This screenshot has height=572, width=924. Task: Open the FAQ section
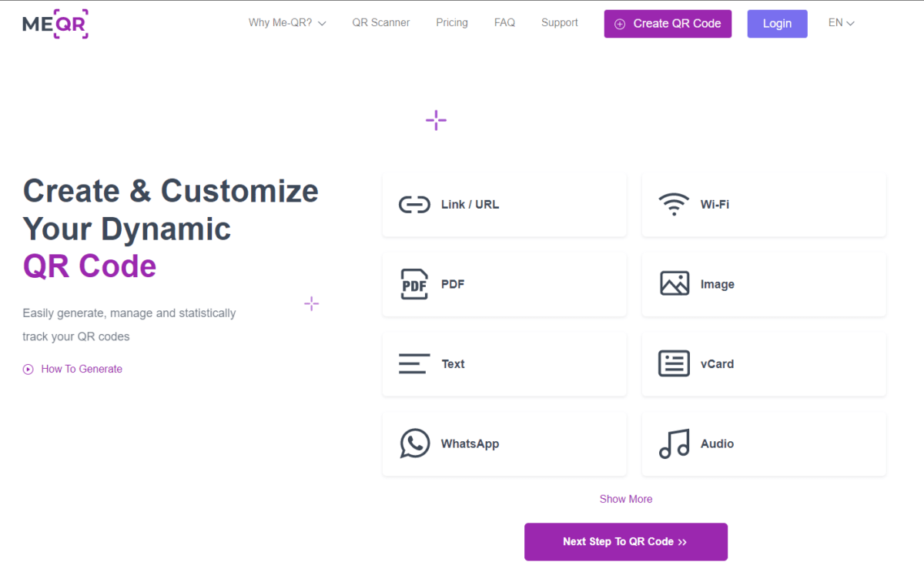(504, 22)
